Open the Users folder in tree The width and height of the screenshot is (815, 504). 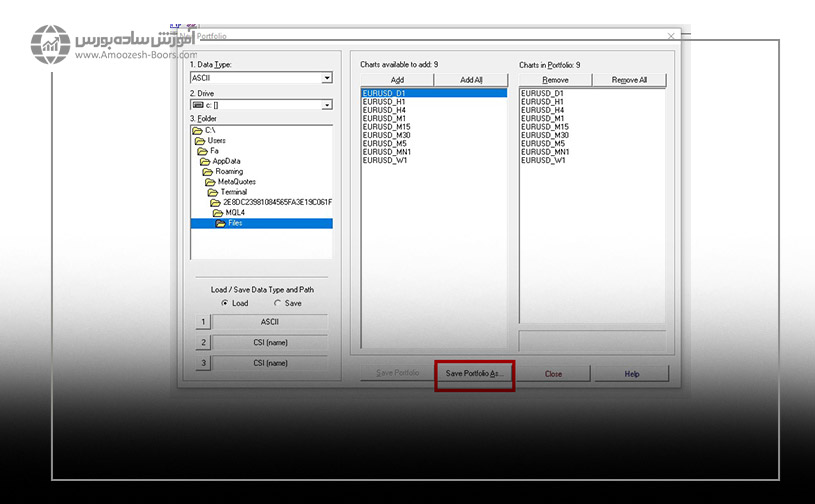pyautogui.click(x=216, y=141)
